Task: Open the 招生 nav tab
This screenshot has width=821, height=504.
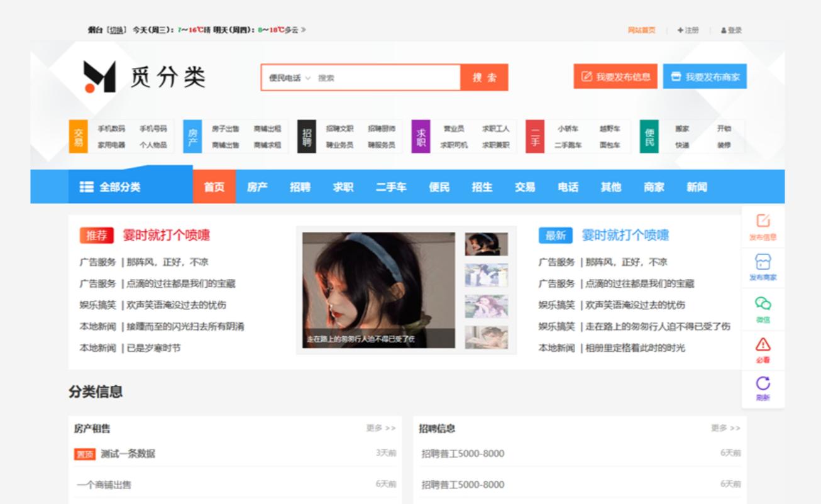Action: [x=482, y=187]
